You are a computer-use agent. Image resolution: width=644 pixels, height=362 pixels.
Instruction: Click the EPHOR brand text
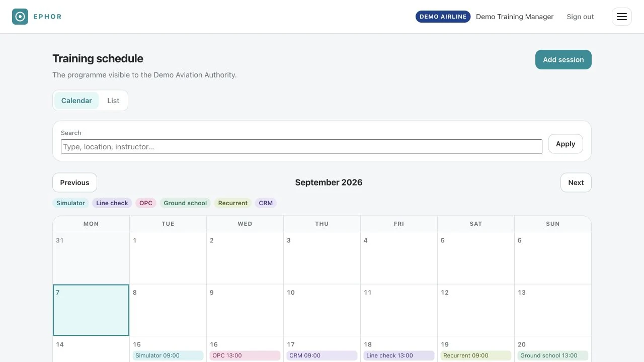48,17
